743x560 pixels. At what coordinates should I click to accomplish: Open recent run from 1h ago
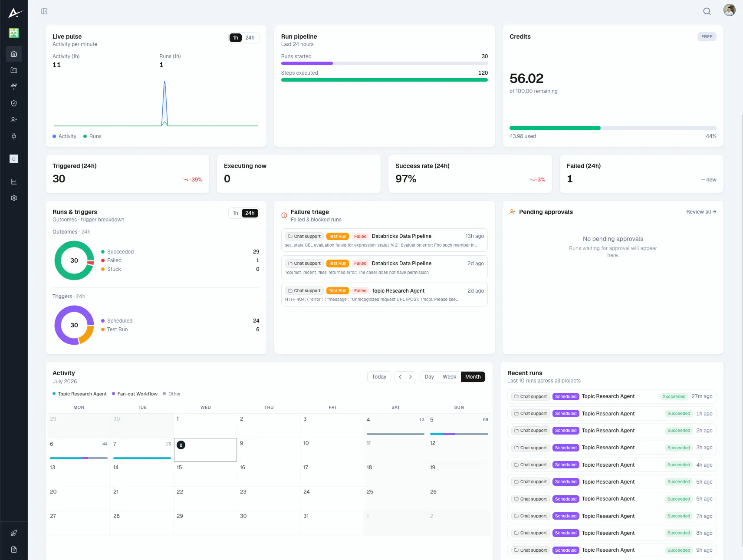pyautogui.click(x=612, y=414)
